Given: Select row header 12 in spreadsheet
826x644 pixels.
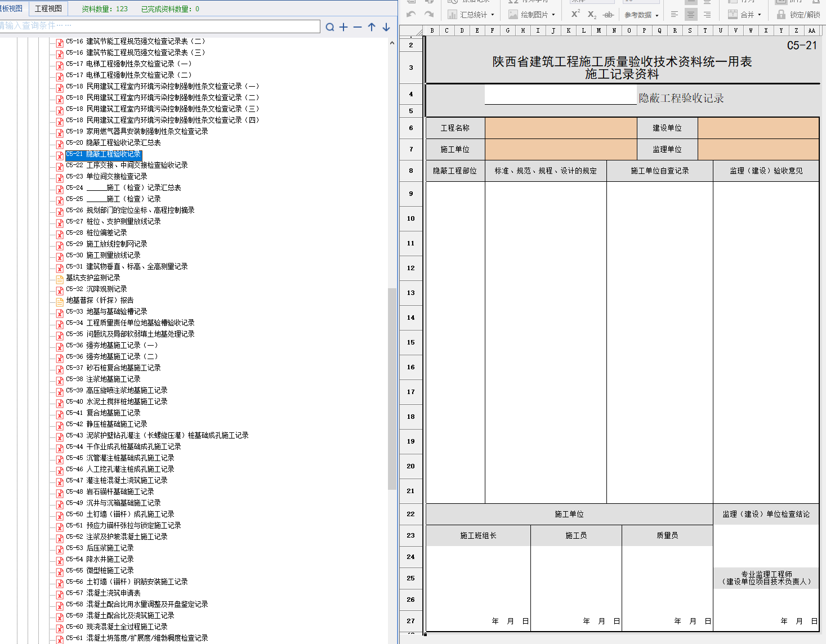Looking at the screenshot, I should 411,268.
